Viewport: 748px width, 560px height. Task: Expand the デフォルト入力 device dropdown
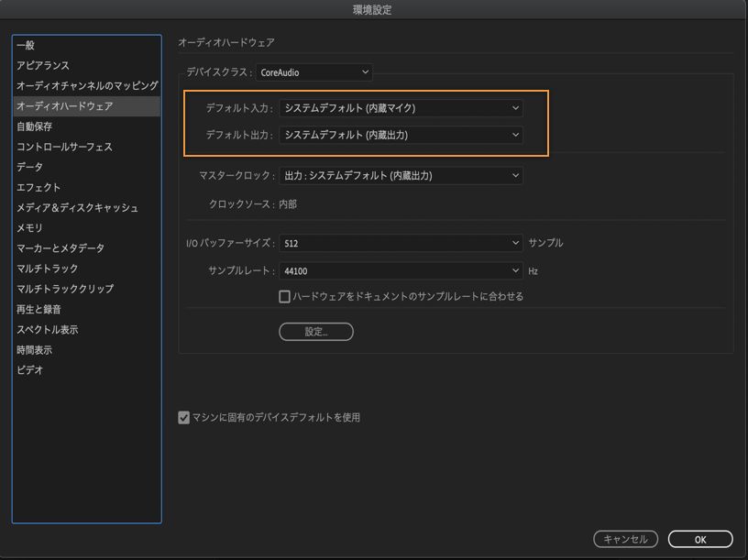tap(401, 108)
